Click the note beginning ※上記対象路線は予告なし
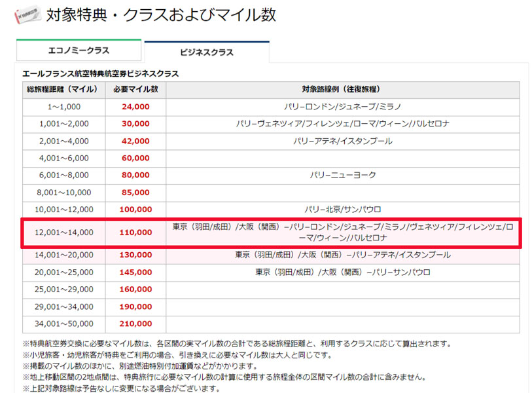 click(x=122, y=388)
